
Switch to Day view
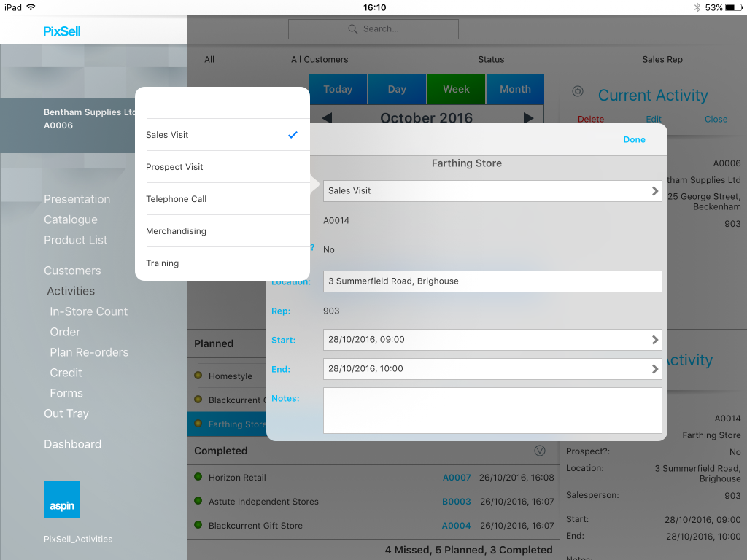click(x=397, y=89)
